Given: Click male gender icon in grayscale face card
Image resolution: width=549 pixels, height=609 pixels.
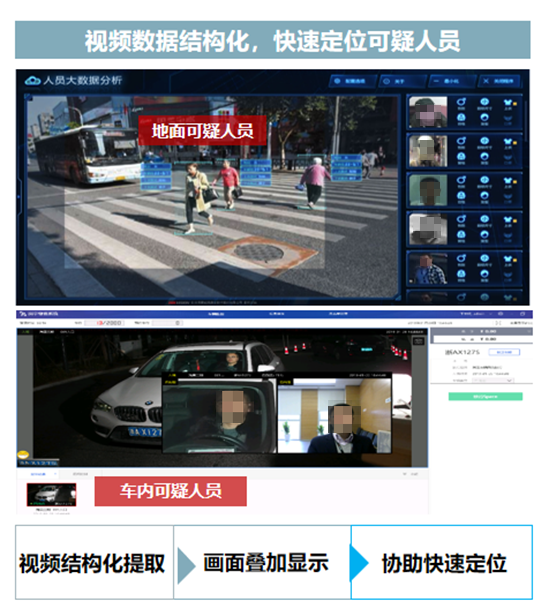Looking at the screenshot, I should pyautogui.click(x=461, y=219).
